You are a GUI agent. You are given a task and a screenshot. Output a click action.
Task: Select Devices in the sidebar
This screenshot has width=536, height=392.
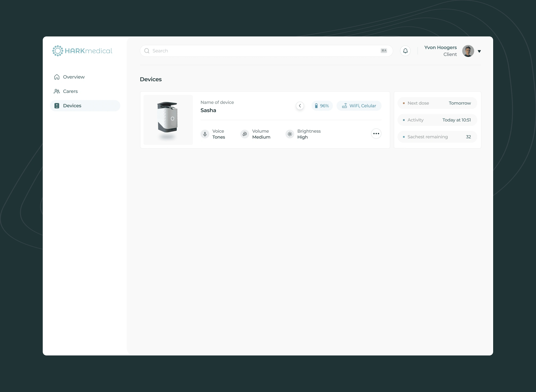click(x=85, y=106)
